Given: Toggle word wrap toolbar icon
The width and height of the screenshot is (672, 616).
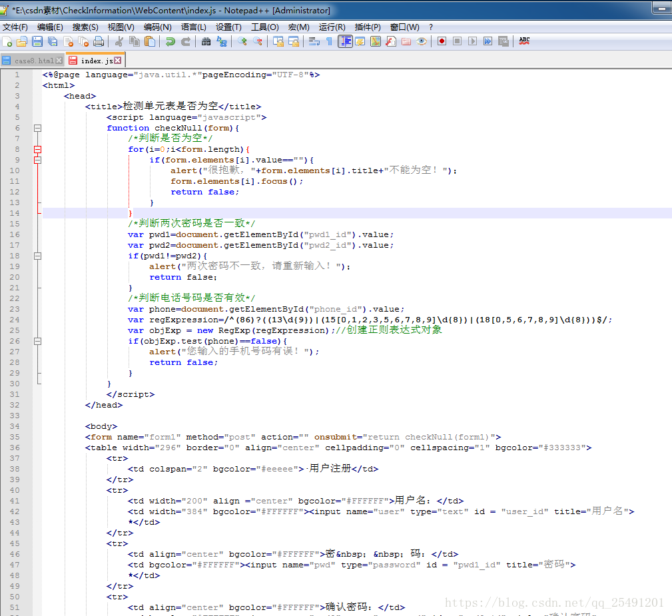Looking at the screenshot, I should click(x=314, y=41).
